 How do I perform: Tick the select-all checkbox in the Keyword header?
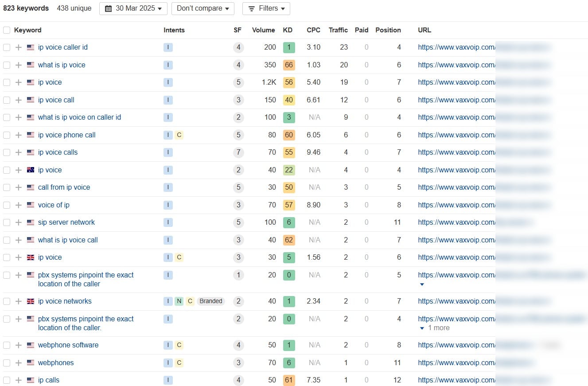7,30
